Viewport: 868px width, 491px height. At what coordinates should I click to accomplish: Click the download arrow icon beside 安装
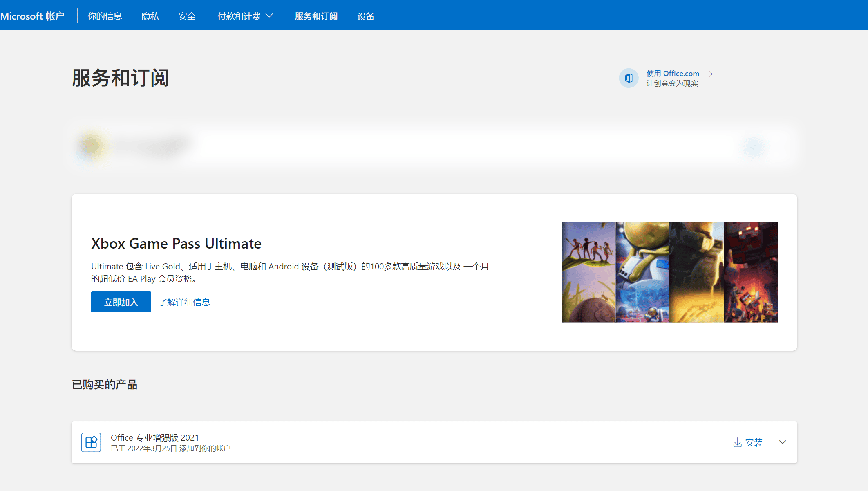tap(737, 442)
